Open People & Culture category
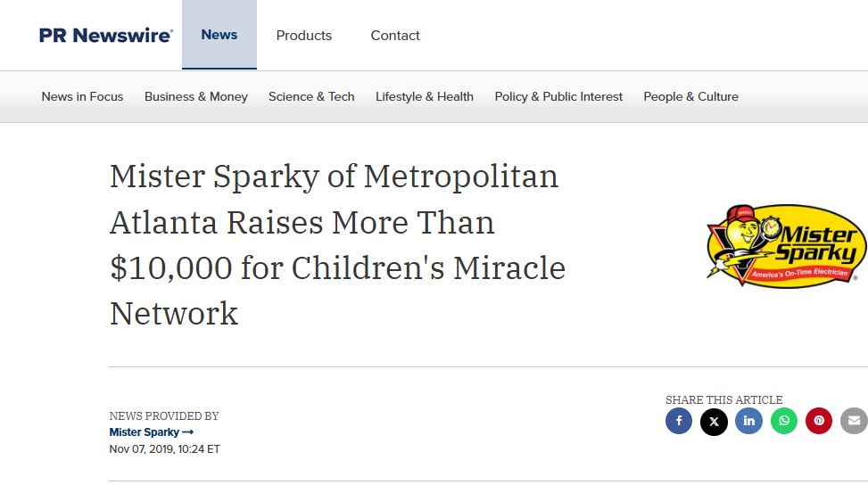Screen dimensions: 868x485 point(690,96)
